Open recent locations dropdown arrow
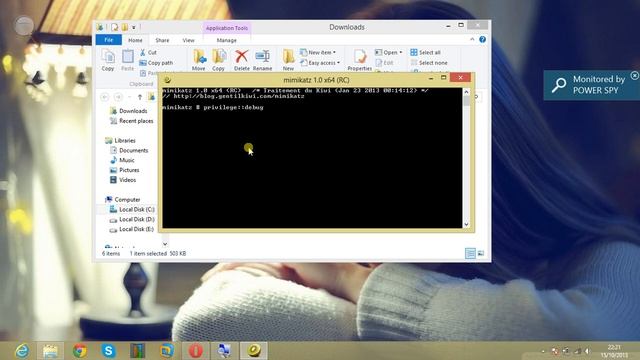Image resolution: width=640 pixels, height=360 pixels. tap(130, 97)
